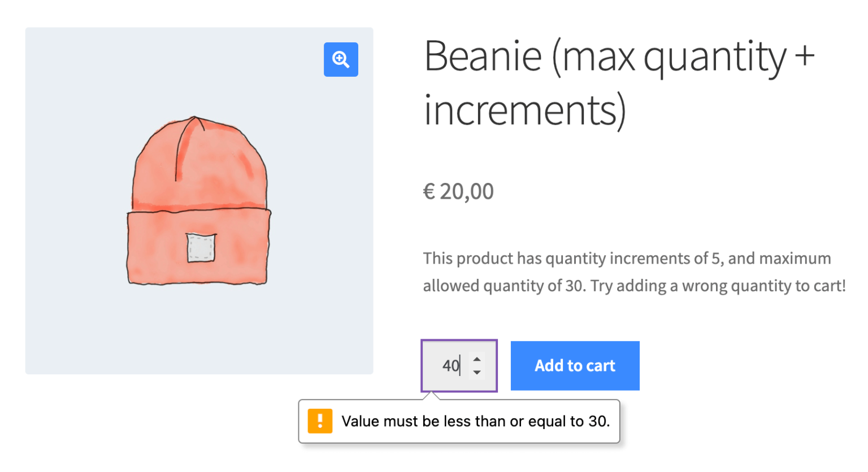Viewport: 868px width, 472px height.
Task: Open the product image lightbox via the magnifier
Action: (341, 59)
